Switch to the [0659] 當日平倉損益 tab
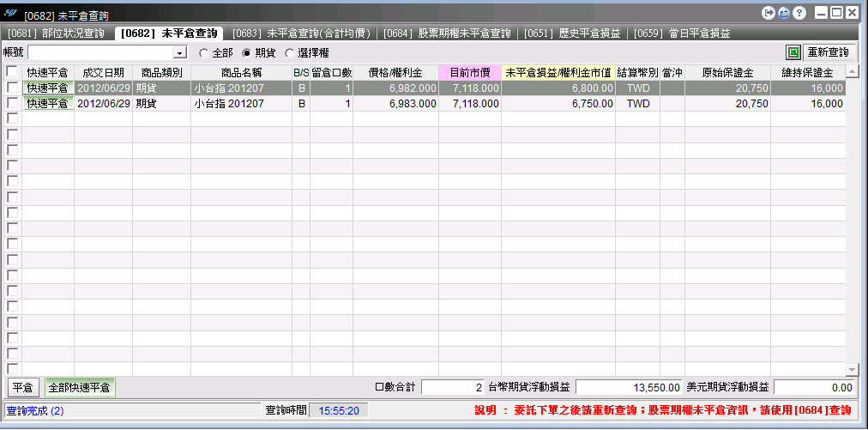Image resolution: width=868 pixels, height=430 pixels. pos(682,33)
